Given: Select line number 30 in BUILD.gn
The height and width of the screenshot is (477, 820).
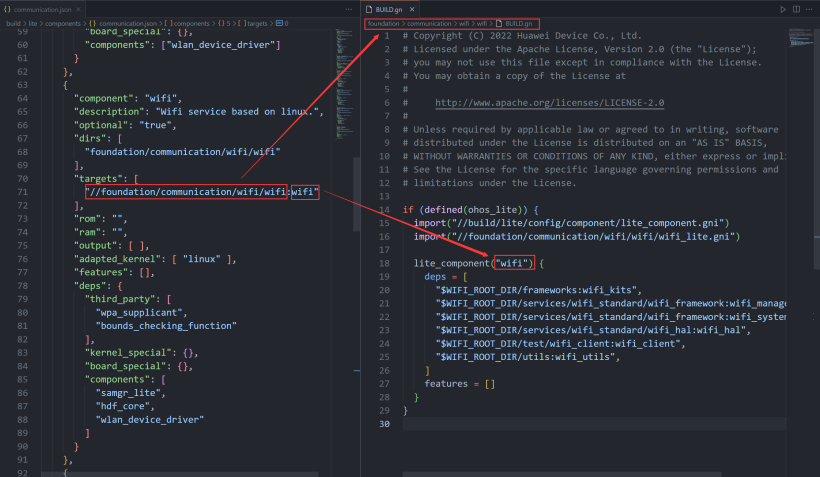Looking at the screenshot, I should (384, 424).
